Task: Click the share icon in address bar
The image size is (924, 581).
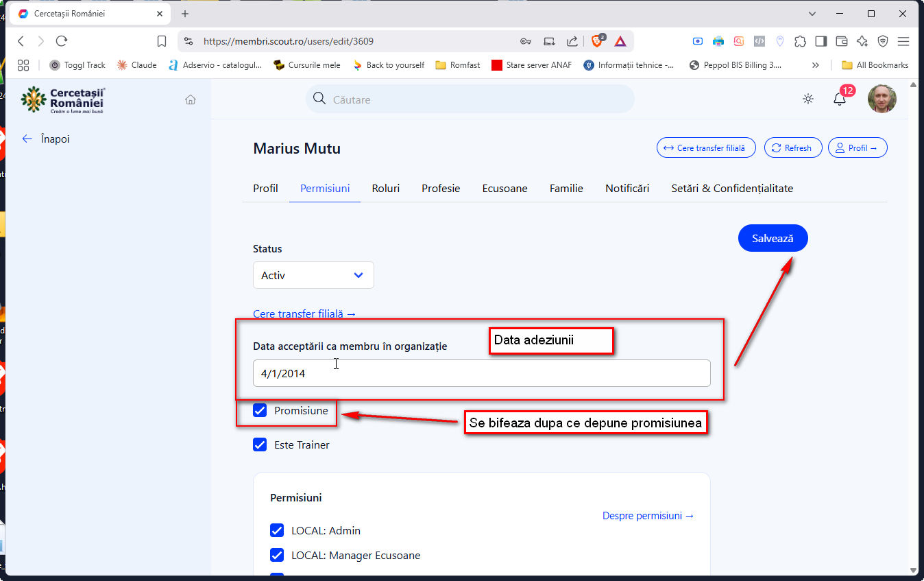Action: (572, 41)
